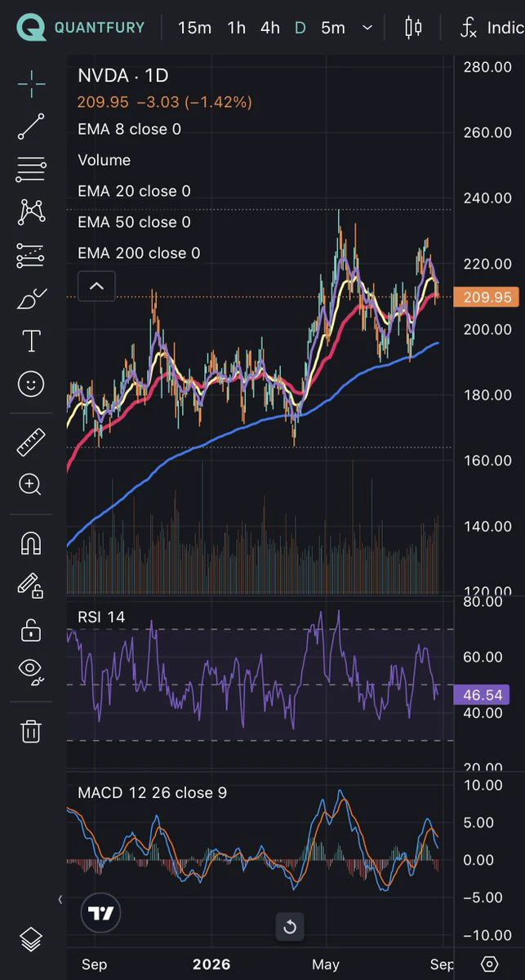Screen dimensions: 525x980
Task: Click the 209.95 current price label
Action: pyautogui.click(x=487, y=297)
